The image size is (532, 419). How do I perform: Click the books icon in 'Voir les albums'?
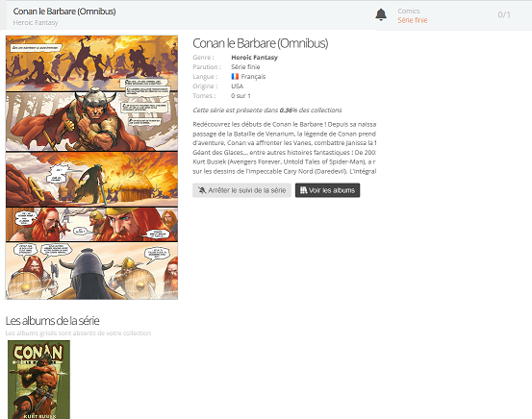pyautogui.click(x=303, y=190)
